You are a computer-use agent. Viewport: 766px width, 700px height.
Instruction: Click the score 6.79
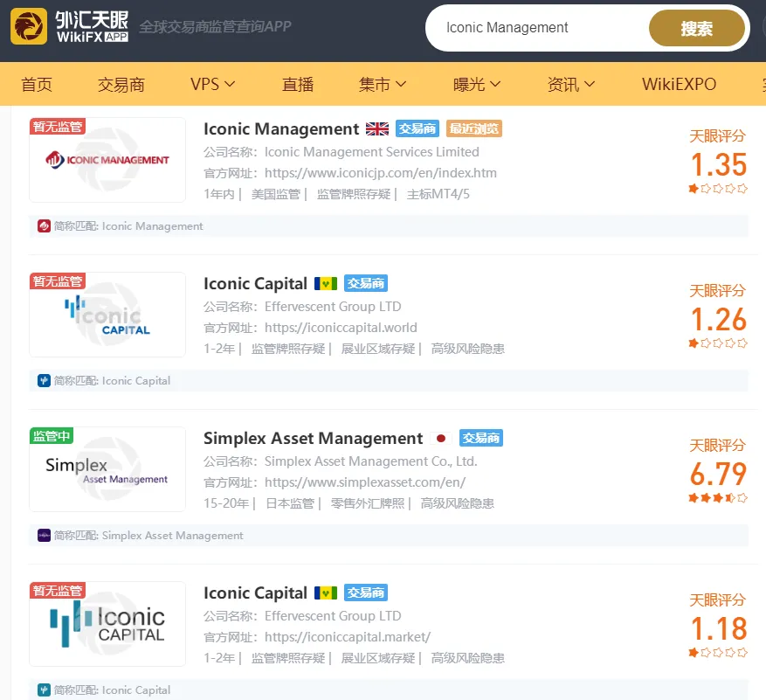719,474
